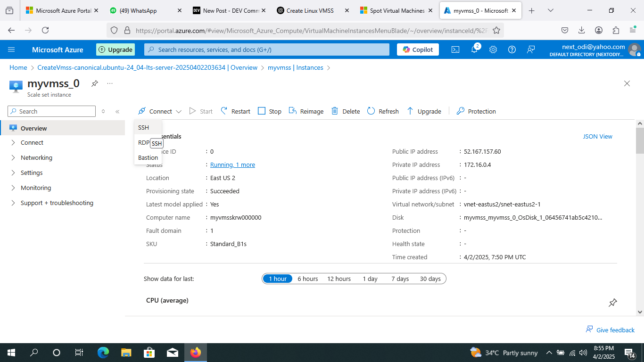Open the help question mark icon

(512, 49)
